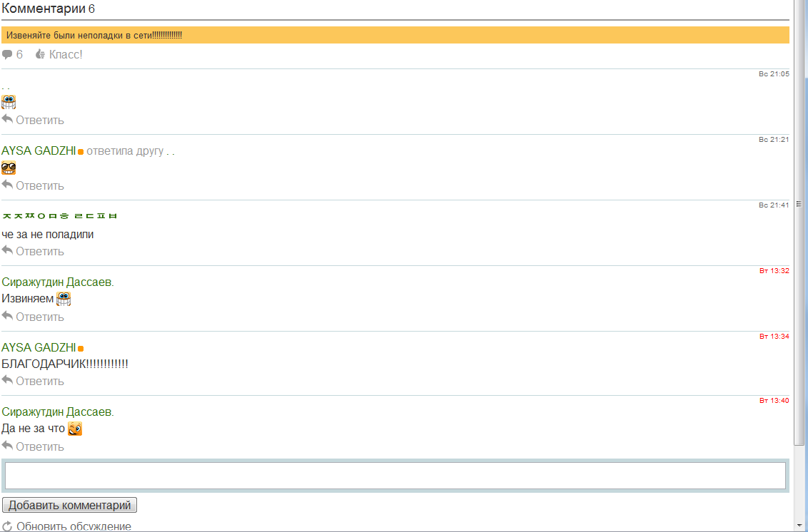808x532 pixels.
Task: Click the thumbs-up Класс! like icon
Action: (40, 54)
